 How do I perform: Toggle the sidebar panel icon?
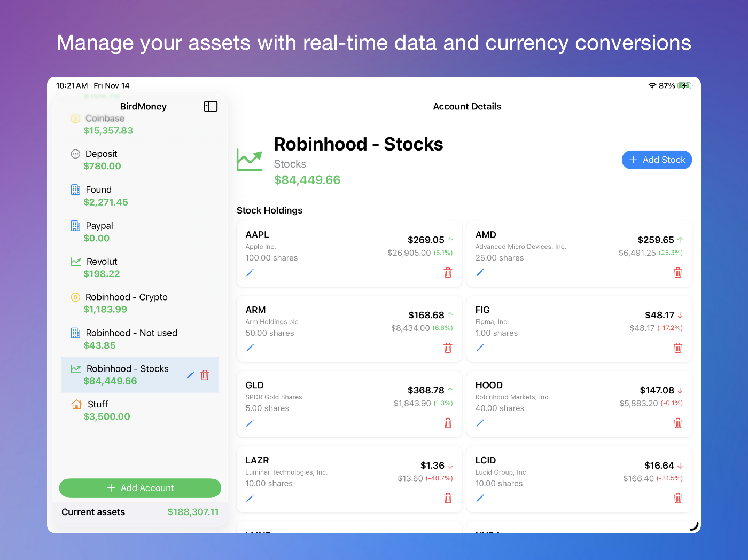(211, 107)
